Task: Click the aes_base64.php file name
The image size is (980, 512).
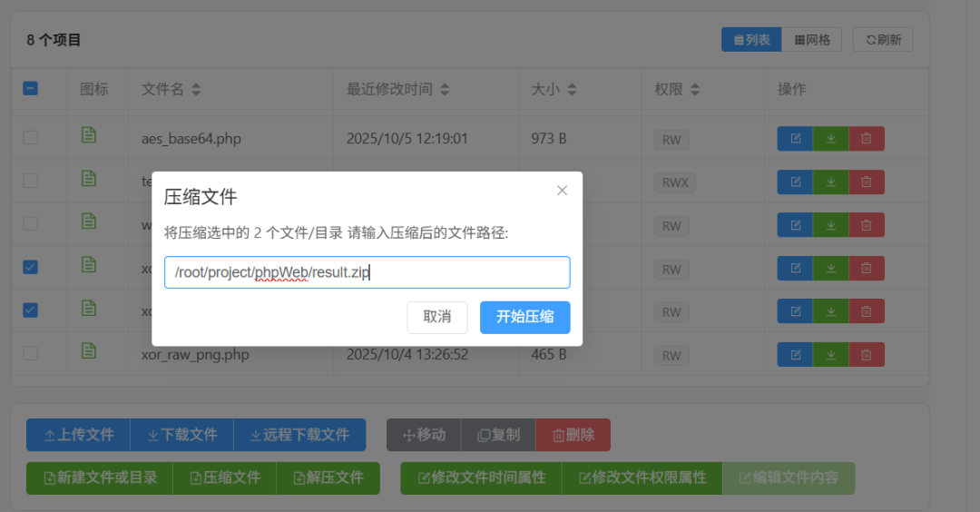Action: tap(191, 139)
